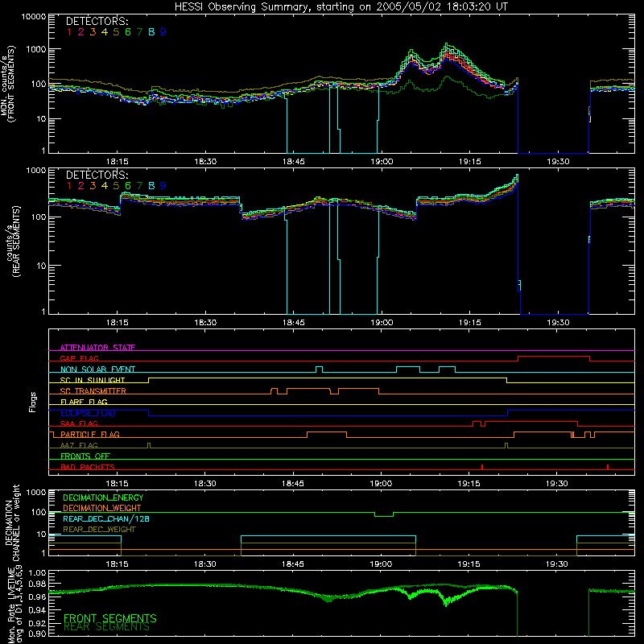Click detector '6' in rear segments legend
This screenshot has height=644, width=644.
point(128,186)
